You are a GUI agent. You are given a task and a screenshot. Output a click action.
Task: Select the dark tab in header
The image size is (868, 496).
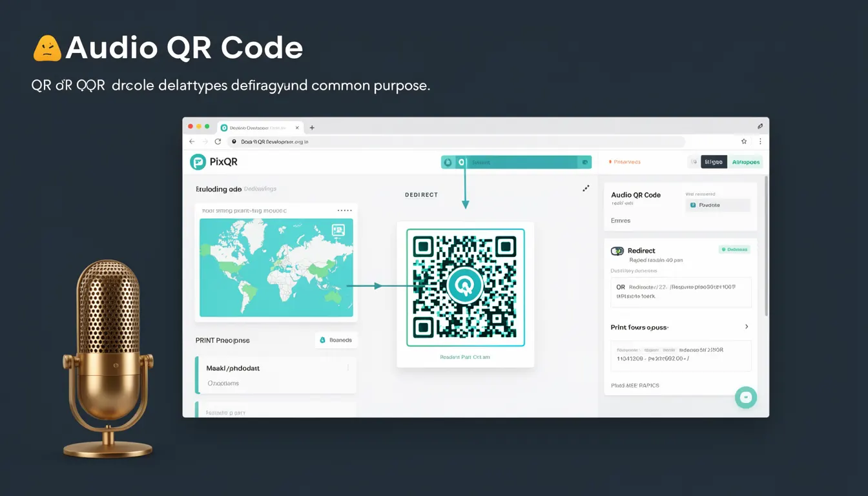[714, 162]
